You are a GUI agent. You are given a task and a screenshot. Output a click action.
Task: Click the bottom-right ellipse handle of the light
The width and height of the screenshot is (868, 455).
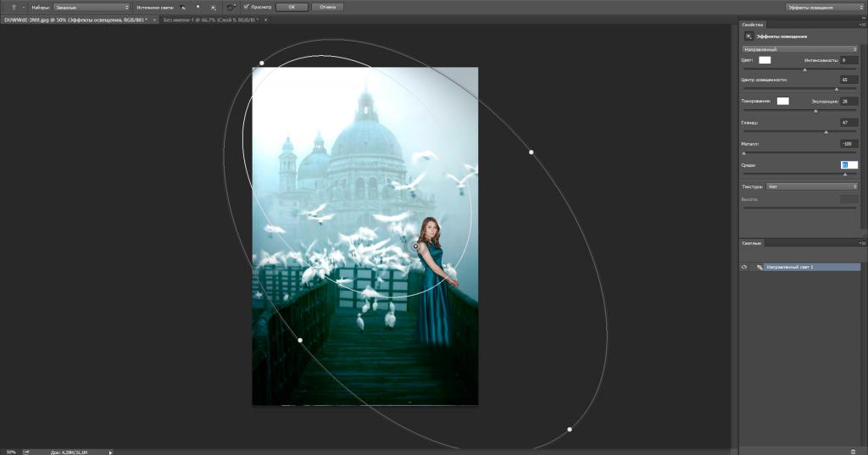tap(570, 430)
